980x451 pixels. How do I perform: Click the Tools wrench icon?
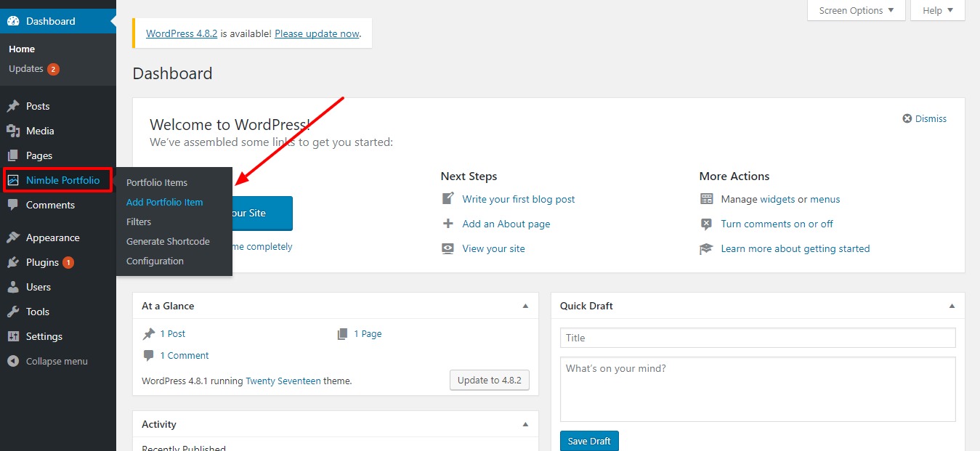pyautogui.click(x=13, y=312)
